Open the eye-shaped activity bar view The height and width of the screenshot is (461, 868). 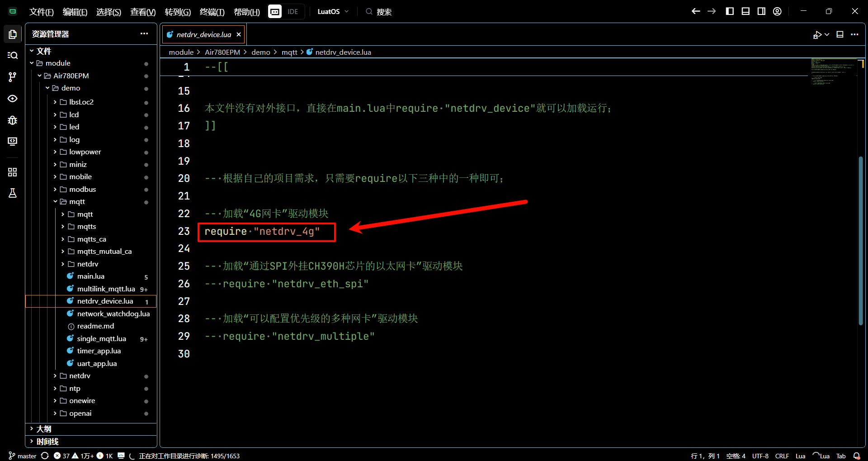(x=13, y=99)
